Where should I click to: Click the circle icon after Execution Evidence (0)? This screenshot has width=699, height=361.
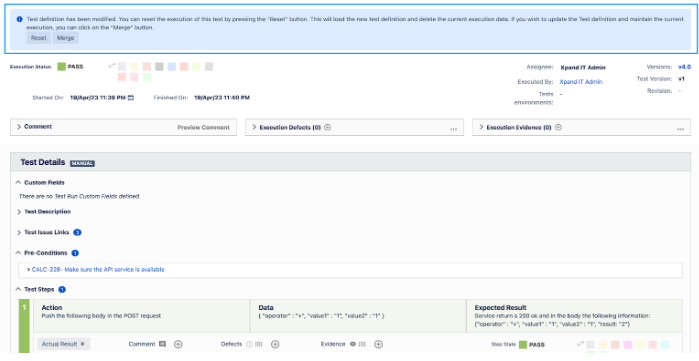tap(558, 127)
